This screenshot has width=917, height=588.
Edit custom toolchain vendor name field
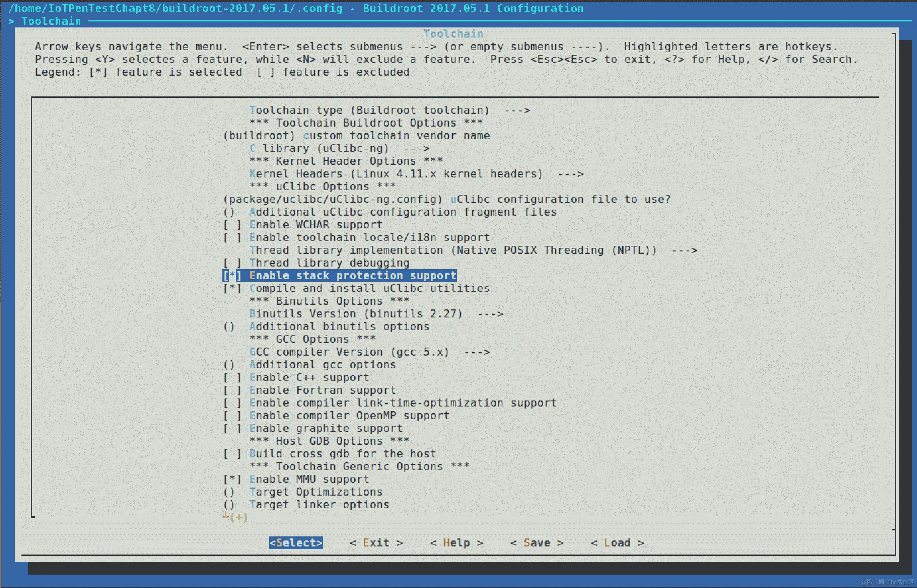pyautogui.click(x=356, y=136)
